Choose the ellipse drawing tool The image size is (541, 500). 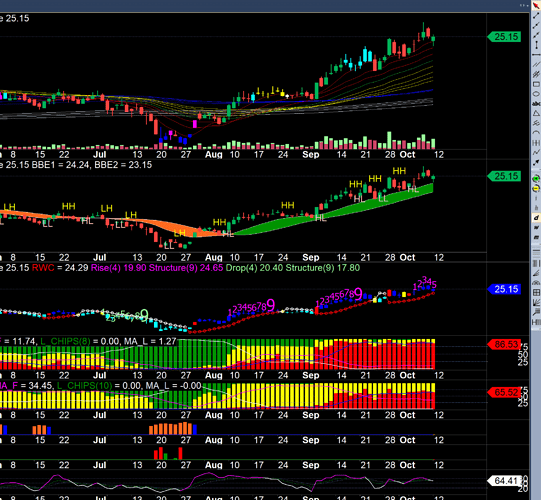point(536,94)
